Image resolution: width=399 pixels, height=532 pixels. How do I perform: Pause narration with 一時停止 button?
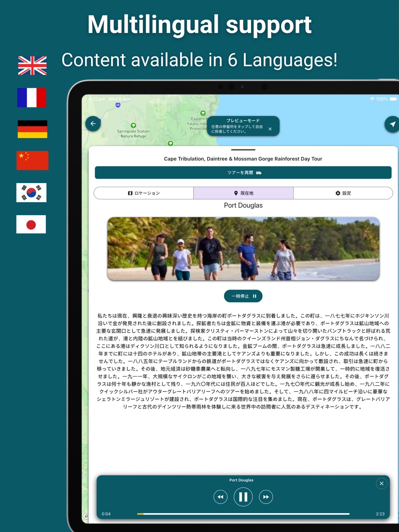coord(243,296)
